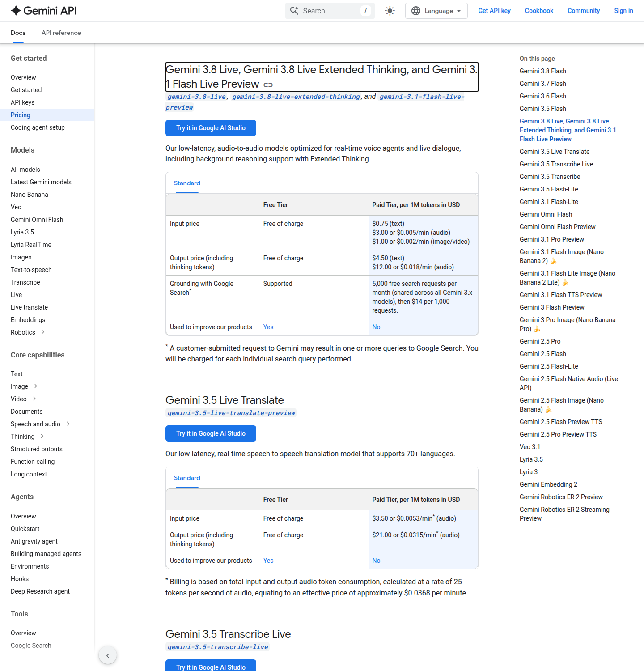Open Function calling in the sidebar

33,462
